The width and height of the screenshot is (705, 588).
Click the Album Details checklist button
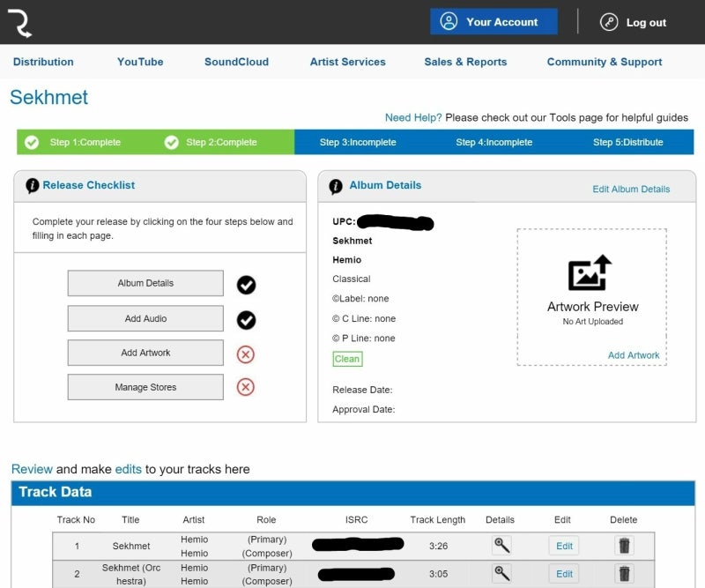145,283
